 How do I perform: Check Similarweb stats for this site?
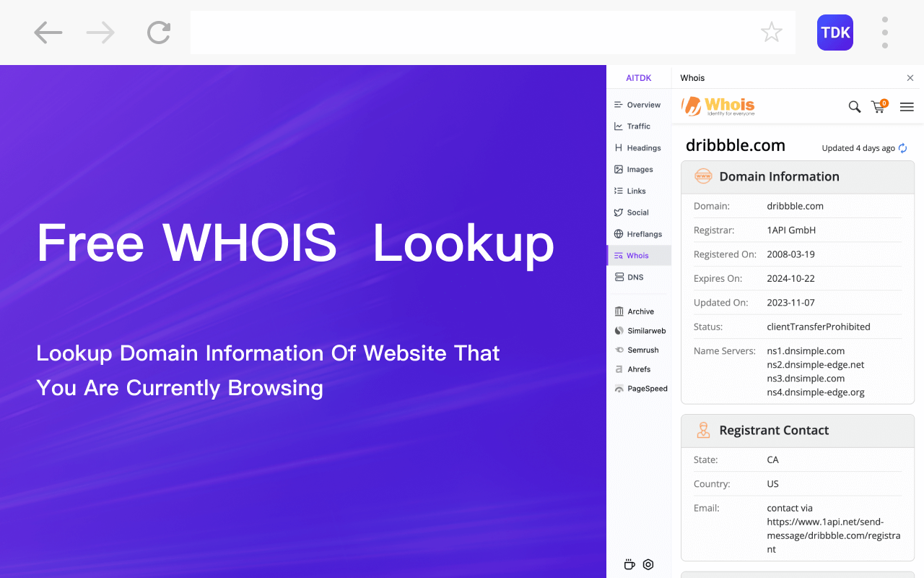[x=645, y=330]
